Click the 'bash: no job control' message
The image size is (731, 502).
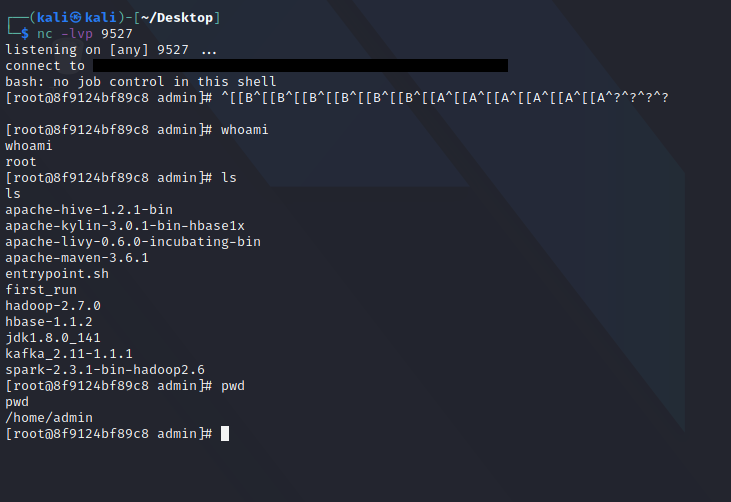coord(141,82)
